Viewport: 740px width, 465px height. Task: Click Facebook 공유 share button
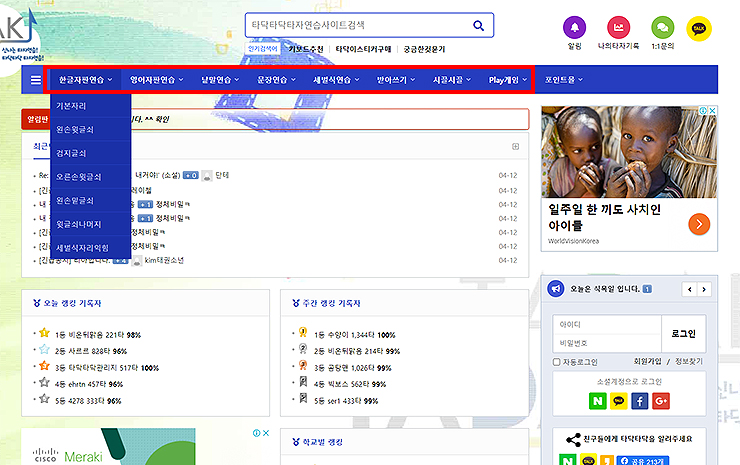[x=642, y=461]
